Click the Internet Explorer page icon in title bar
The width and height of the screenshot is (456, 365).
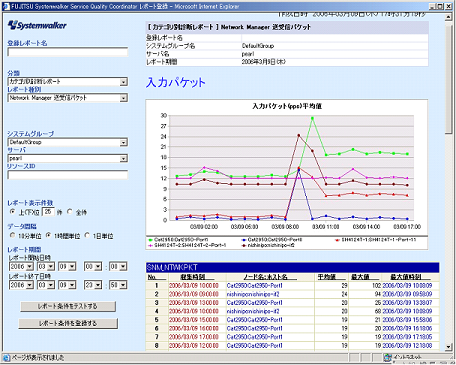pos(6,6)
